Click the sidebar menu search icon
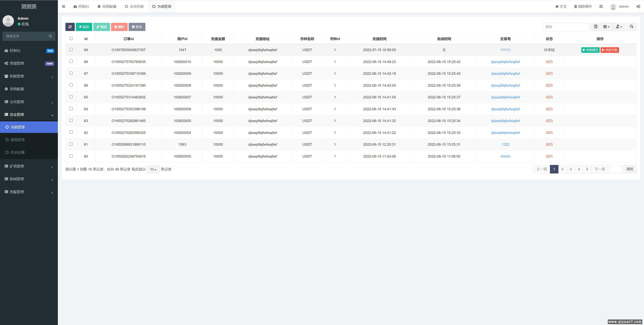644x325 pixels. click(50, 36)
